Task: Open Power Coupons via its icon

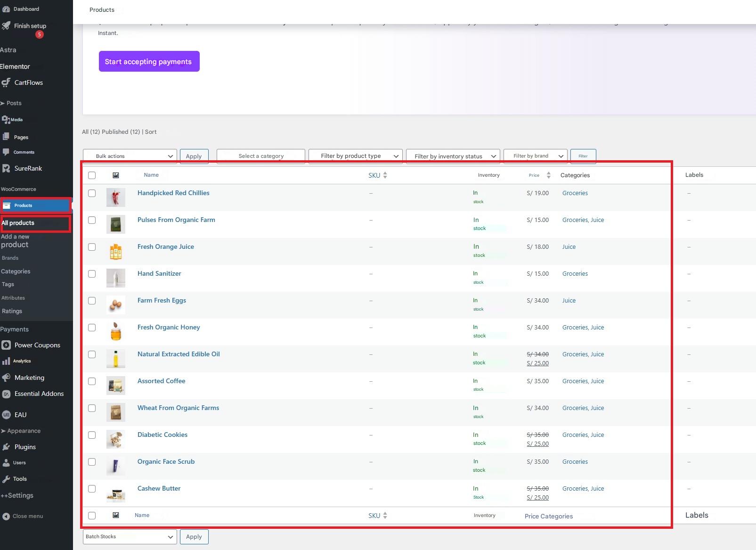Action: 6,345
